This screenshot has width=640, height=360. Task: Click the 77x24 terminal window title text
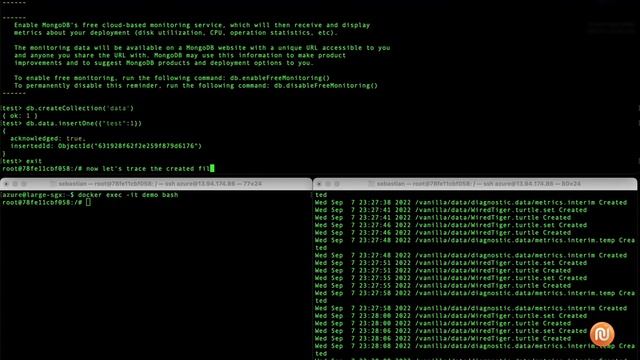pos(160,184)
